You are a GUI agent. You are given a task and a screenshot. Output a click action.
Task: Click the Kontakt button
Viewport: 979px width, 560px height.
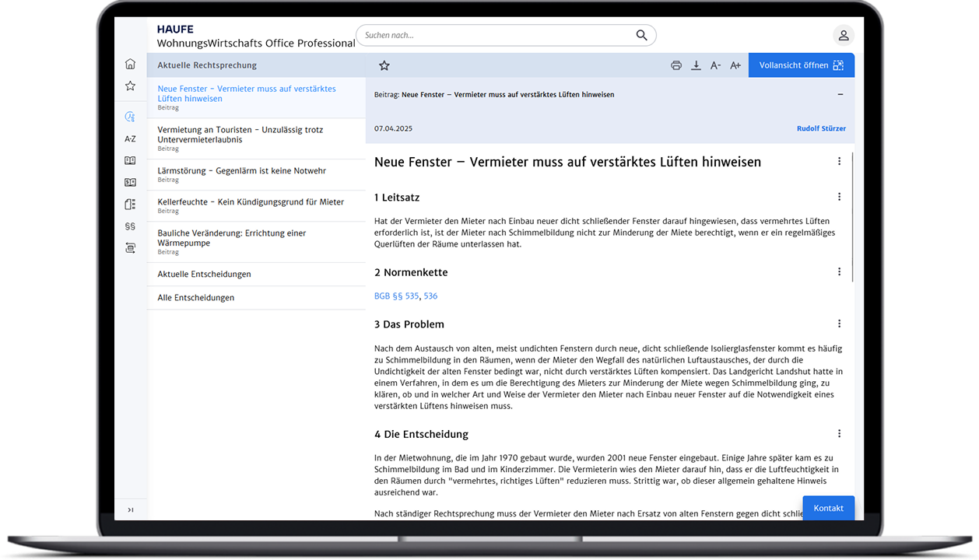(829, 508)
